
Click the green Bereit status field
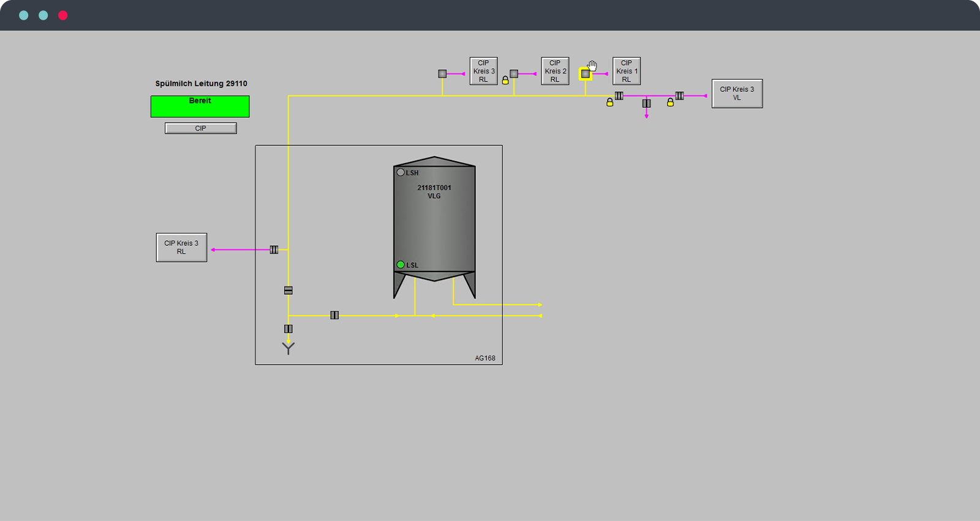tap(200, 106)
